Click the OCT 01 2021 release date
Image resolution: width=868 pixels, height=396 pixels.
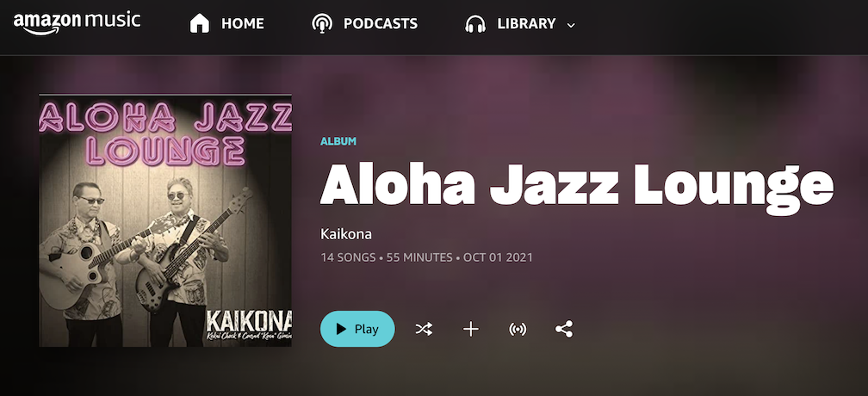click(x=499, y=257)
